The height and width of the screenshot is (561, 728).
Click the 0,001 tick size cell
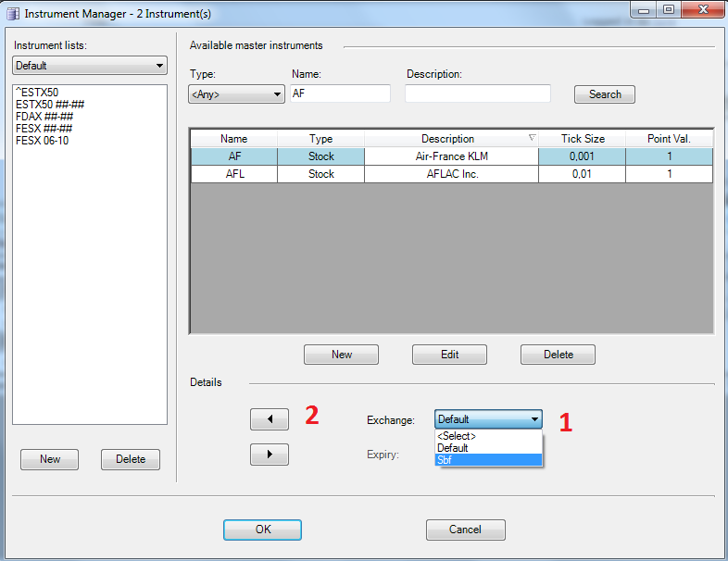click(583, 156)
